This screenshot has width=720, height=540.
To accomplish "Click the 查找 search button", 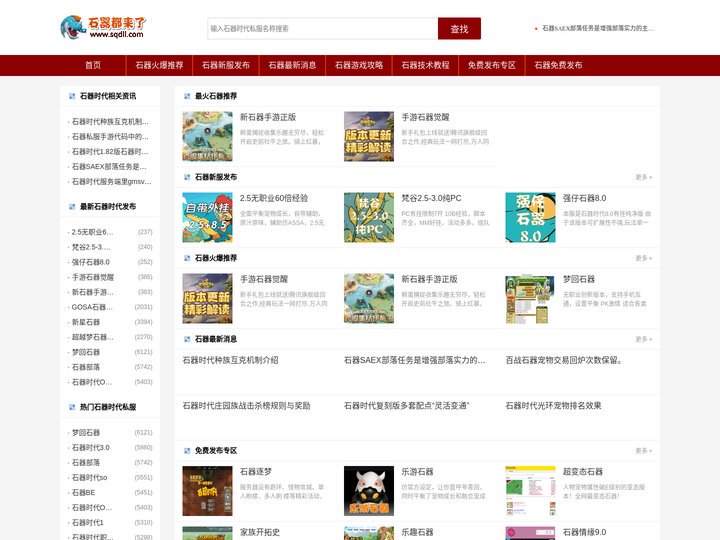I will (459, 28).
